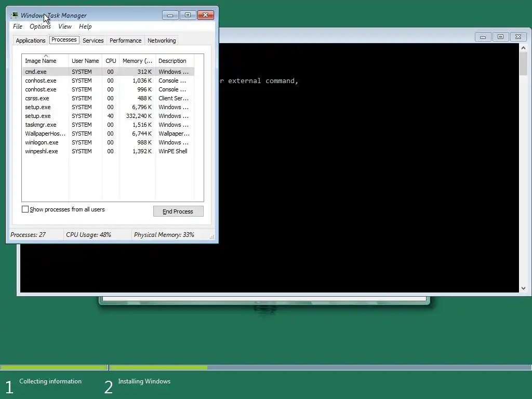Click the Collecting information step label
This screenshot has width=532, height=399.
click(50, 381)
